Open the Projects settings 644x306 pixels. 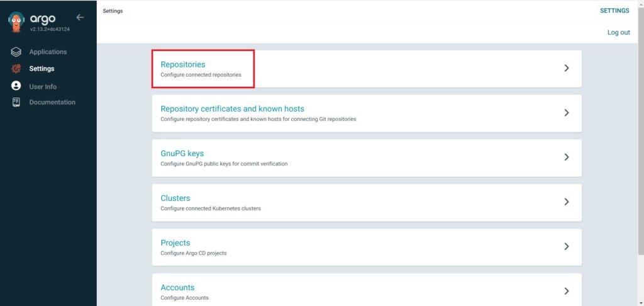pos(175,242)
